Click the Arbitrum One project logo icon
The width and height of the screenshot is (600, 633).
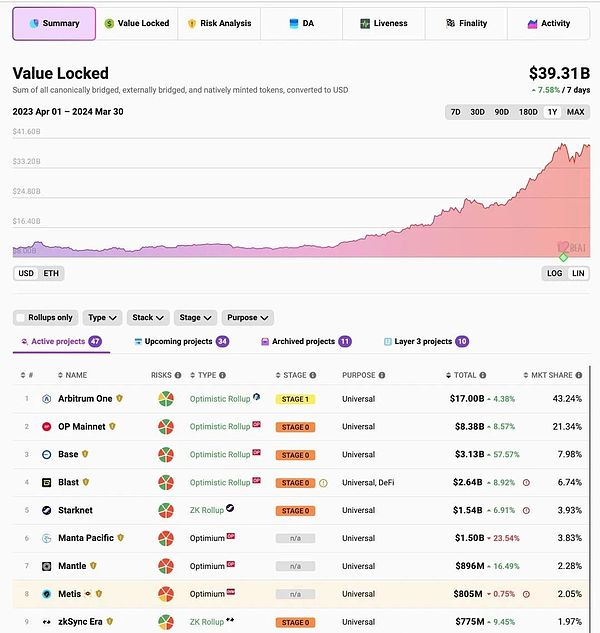coord(47,399)
